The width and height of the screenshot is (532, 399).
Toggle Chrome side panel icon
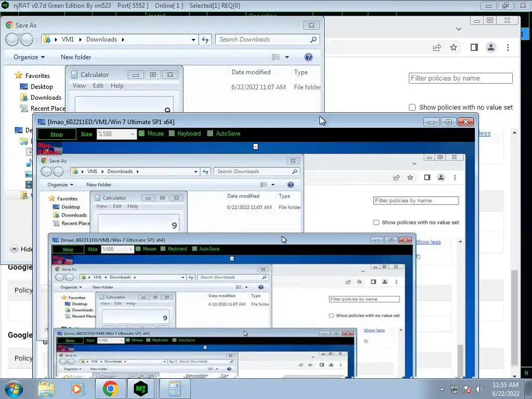[474, 47]
